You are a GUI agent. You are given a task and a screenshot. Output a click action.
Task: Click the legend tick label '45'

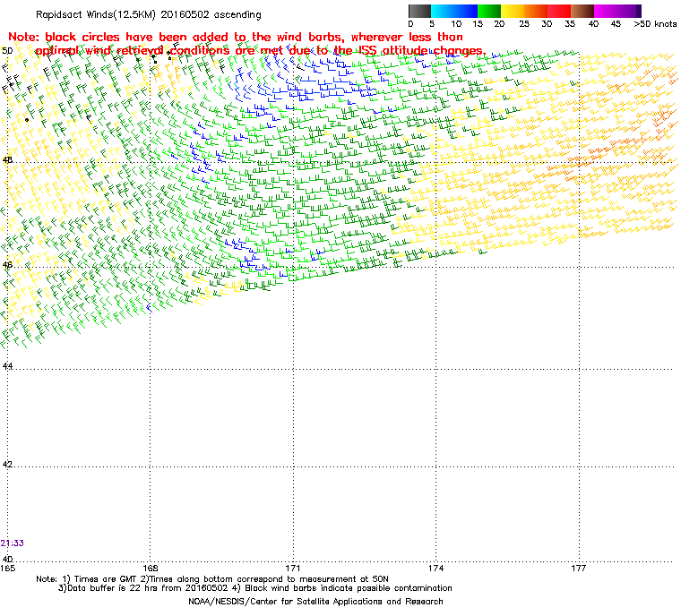pos(616,24)
